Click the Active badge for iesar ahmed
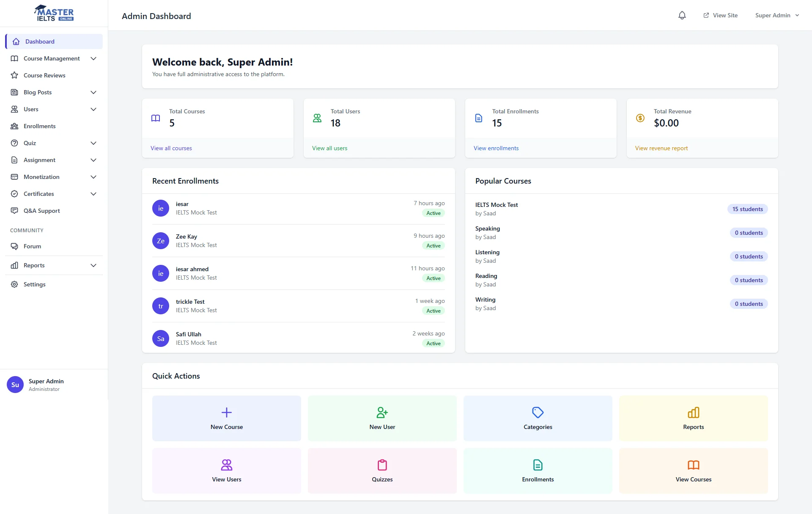 pos(433,278)
